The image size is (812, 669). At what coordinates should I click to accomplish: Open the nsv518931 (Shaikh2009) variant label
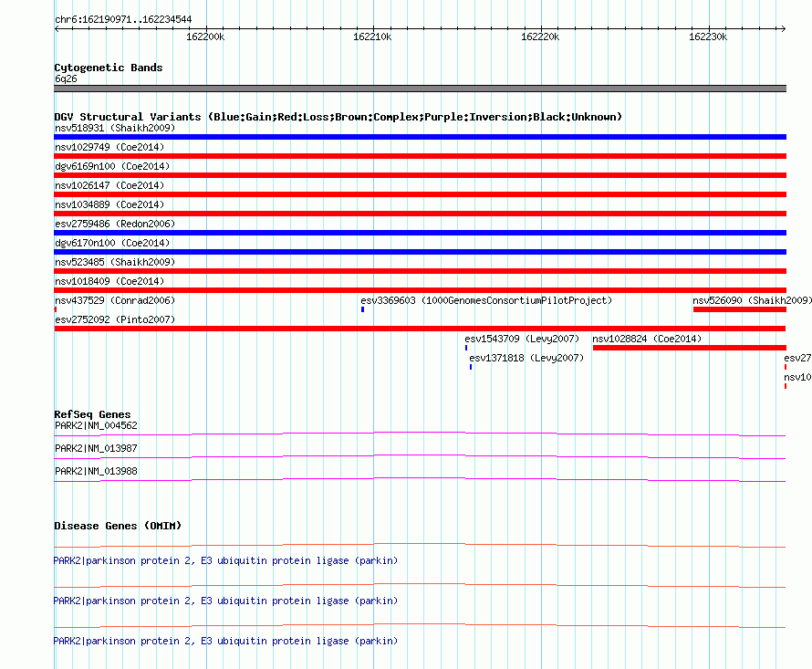click(115, 128)
